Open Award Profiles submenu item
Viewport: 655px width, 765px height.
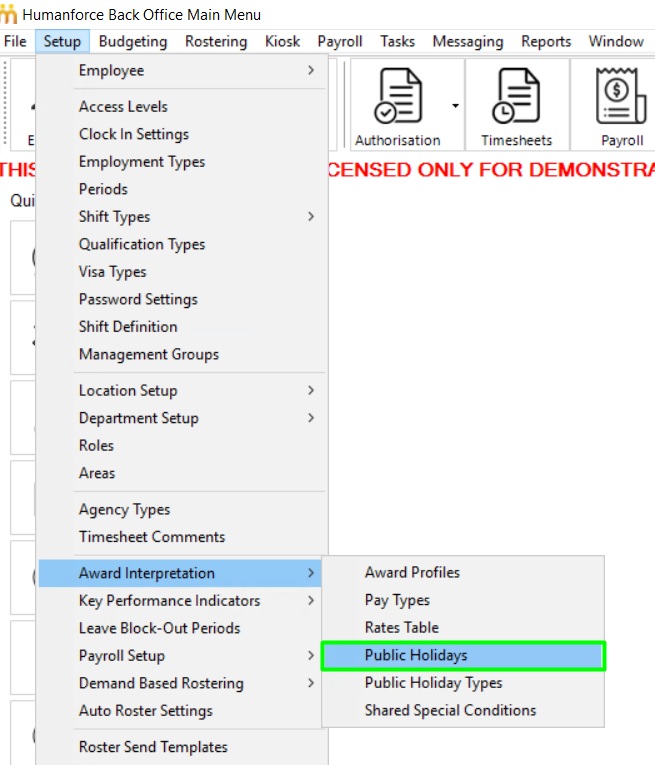(x=463, y=572)
